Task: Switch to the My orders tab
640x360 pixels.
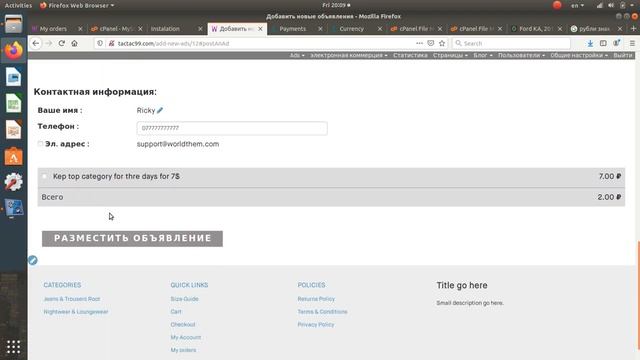Action: pyautogui.click(x=53, y=29)
